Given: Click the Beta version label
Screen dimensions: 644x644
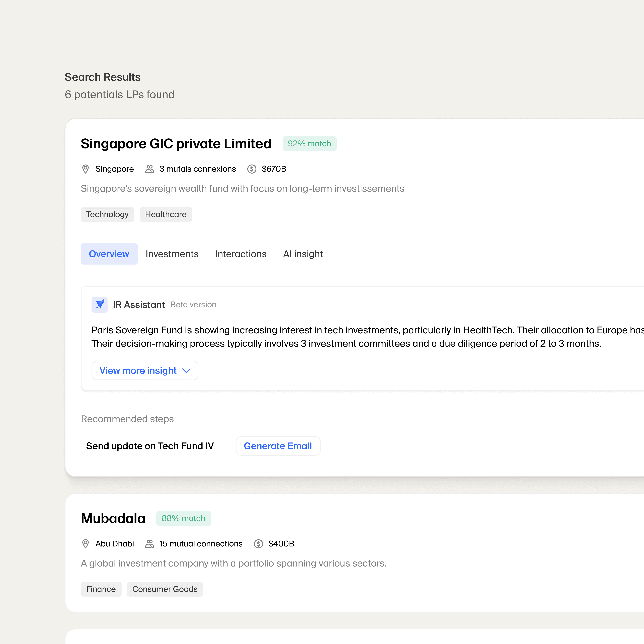Looking at the screenshot, I should 193,305.
